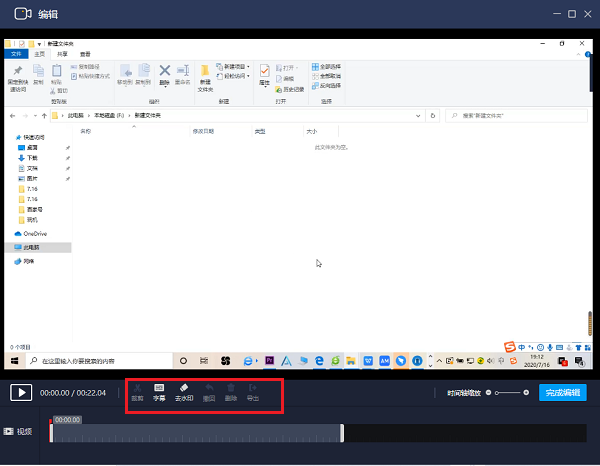Click 历史记录 in the Explorer ribbon

tap(290, 89)
